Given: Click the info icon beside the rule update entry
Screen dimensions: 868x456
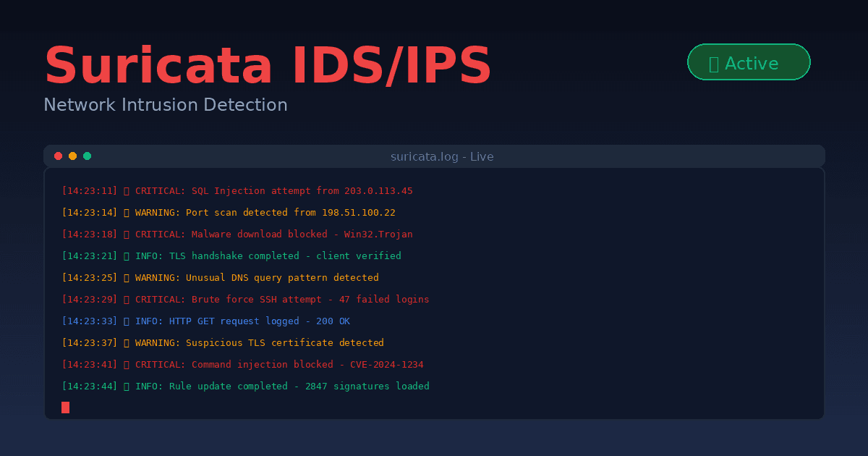Looking at the screenshot, I should 126,386.
